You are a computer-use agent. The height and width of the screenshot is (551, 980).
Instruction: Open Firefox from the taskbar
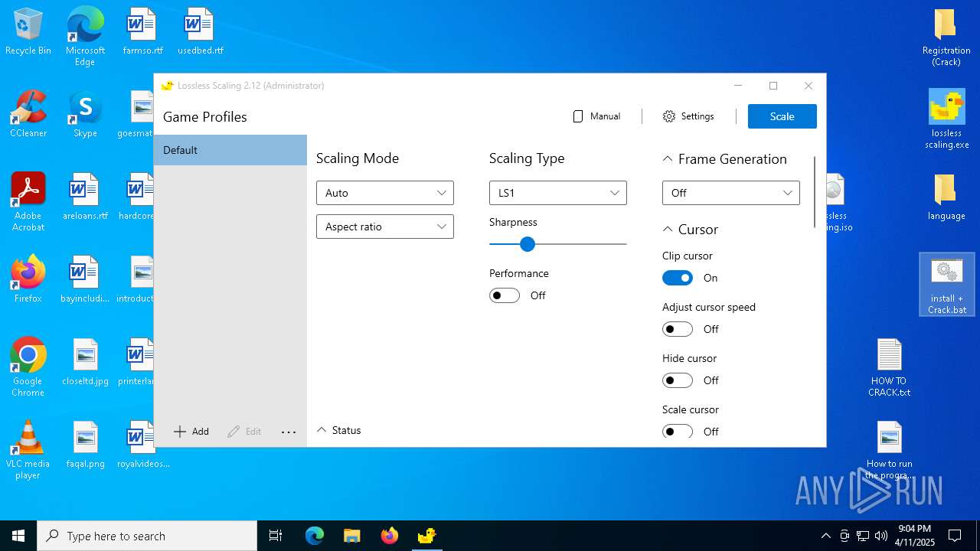pos(389,536)
